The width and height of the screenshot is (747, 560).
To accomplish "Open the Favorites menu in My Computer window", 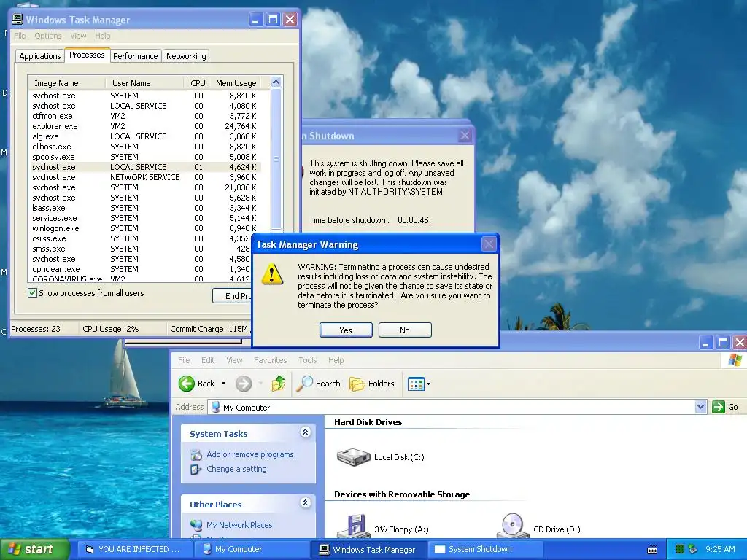I will [270, 360].
